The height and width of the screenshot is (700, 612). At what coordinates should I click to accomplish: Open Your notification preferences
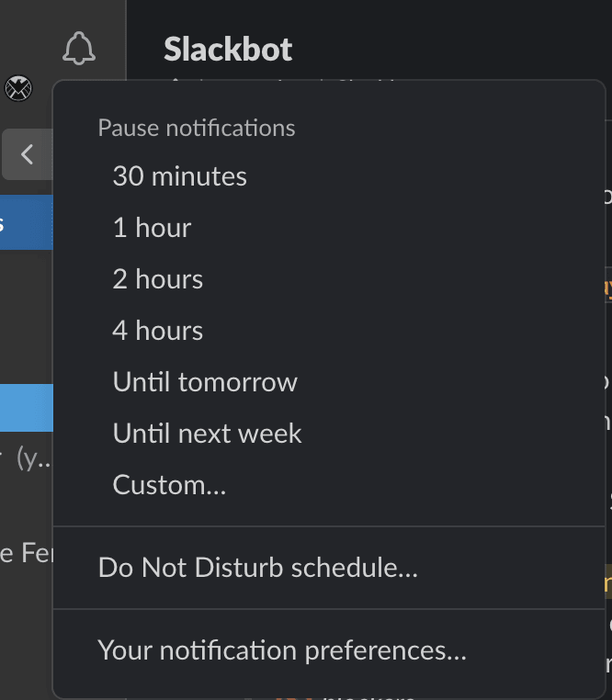click(329, 650)
